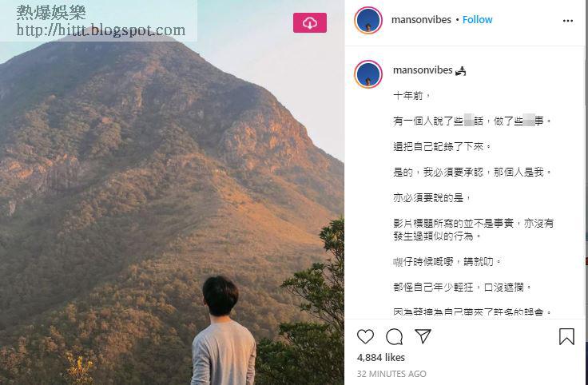Click caption profile avatar of mansonvibes
Screen dimensions: 588x385
click(x=368, y=74)
